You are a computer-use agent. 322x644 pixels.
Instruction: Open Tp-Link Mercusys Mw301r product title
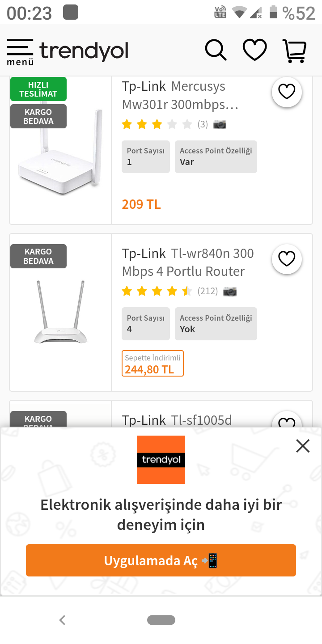coord(180,95)
